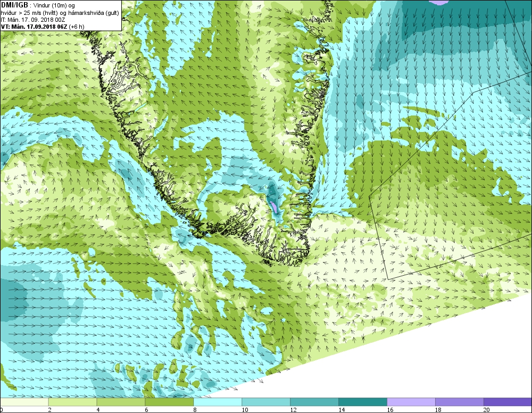The height and width of the screenshot is (413, 532).
Task: Click the 'IT: Mán. 17. 09. 2018 00Z' line
Action: point(33,20)
